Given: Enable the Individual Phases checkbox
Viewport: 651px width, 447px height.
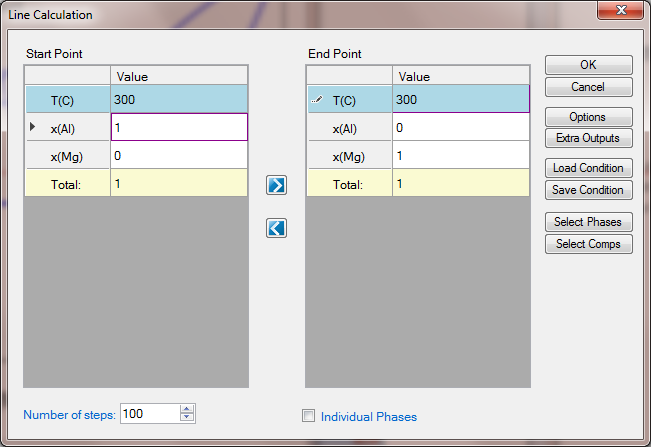Looking at the screenshot, I should [309, 416].
